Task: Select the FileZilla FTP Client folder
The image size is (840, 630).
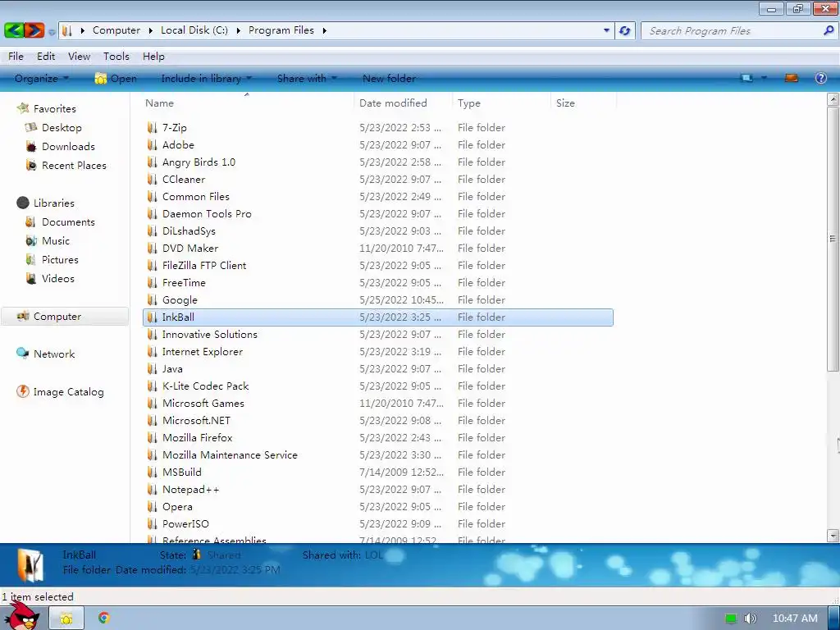Action: [377, 265]
